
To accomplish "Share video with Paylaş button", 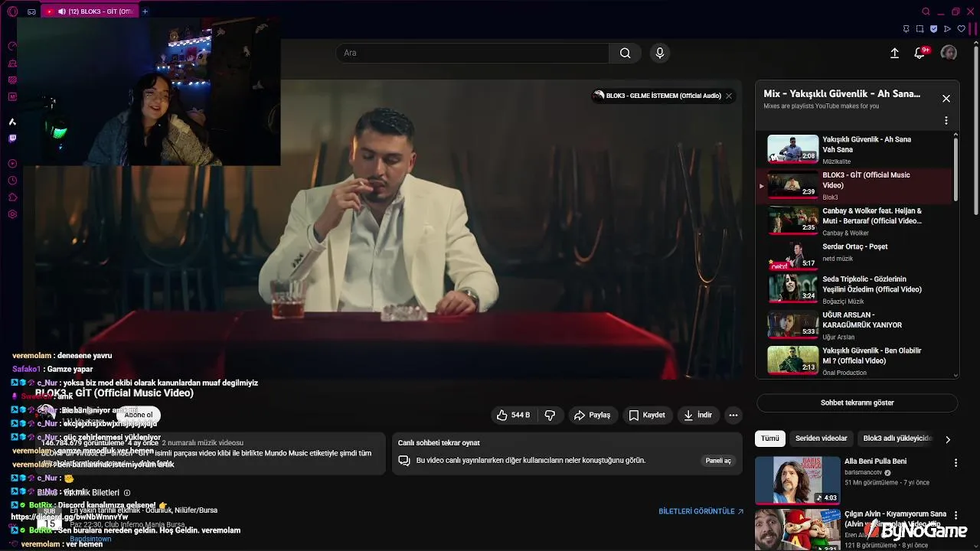I will 592,415.
